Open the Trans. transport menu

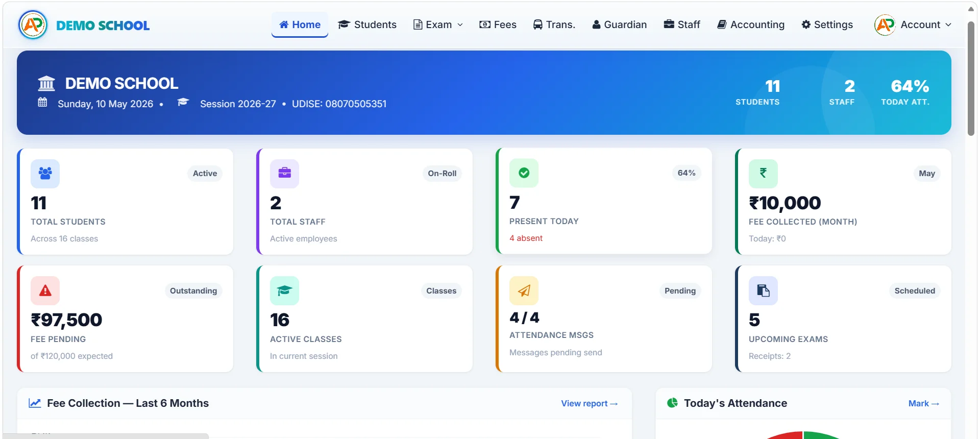[x=554, y=25]
